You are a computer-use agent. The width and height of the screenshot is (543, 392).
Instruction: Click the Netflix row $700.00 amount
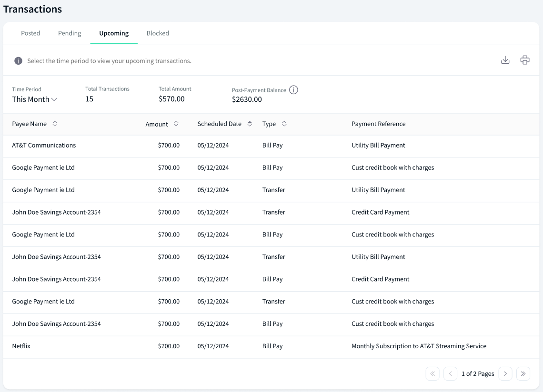169,346
